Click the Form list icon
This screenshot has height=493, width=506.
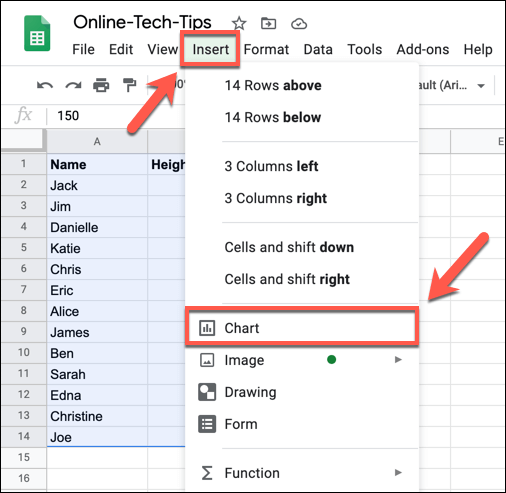[x=207, y=424]
